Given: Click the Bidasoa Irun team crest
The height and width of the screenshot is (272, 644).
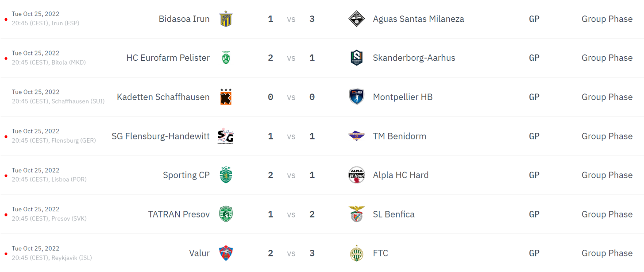Looking at the screenshot, I should [x=226, y=19].
